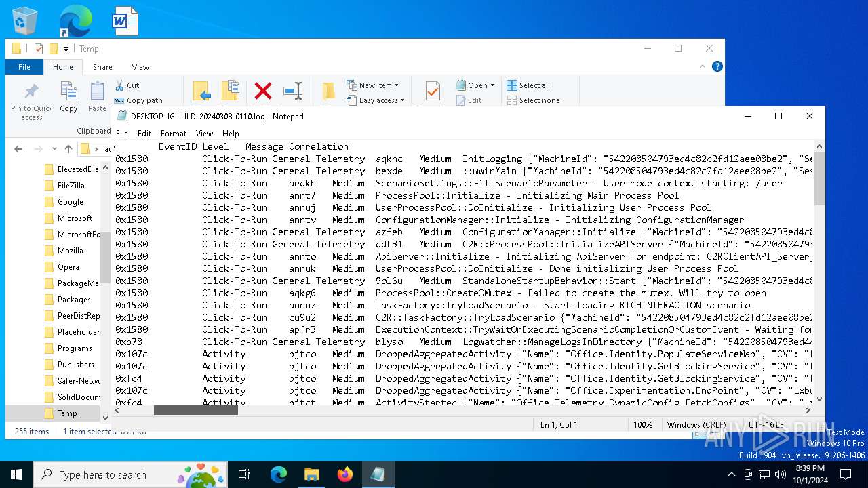Open the New item dropdown
This screenshot has height=488, width=868.
pos(372,85)
